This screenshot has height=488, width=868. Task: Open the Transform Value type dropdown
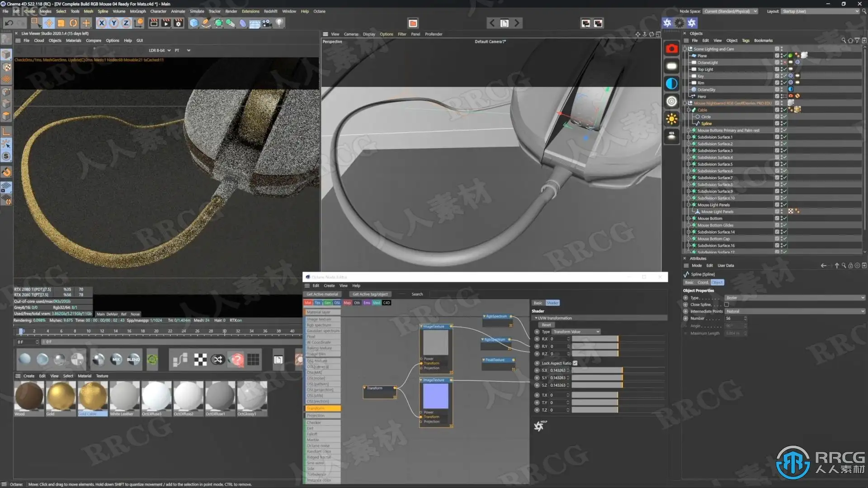pyautogui.click(x=576, y=332)
